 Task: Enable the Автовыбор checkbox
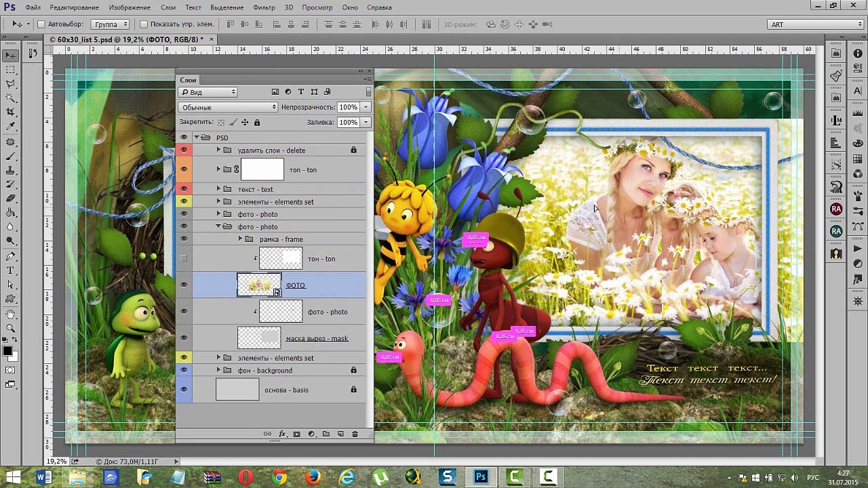[41, 24]
